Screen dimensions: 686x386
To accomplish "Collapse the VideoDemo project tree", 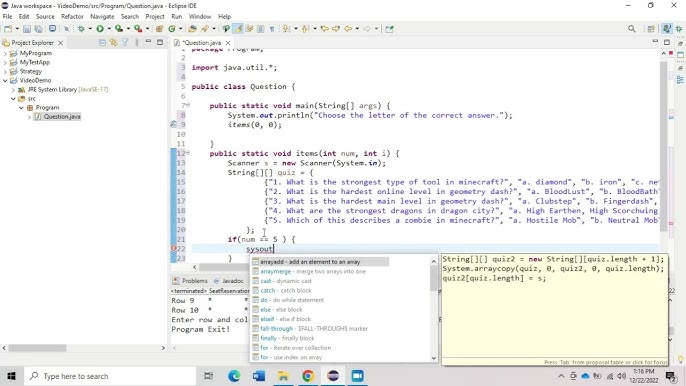I will [x=5, y=81].
